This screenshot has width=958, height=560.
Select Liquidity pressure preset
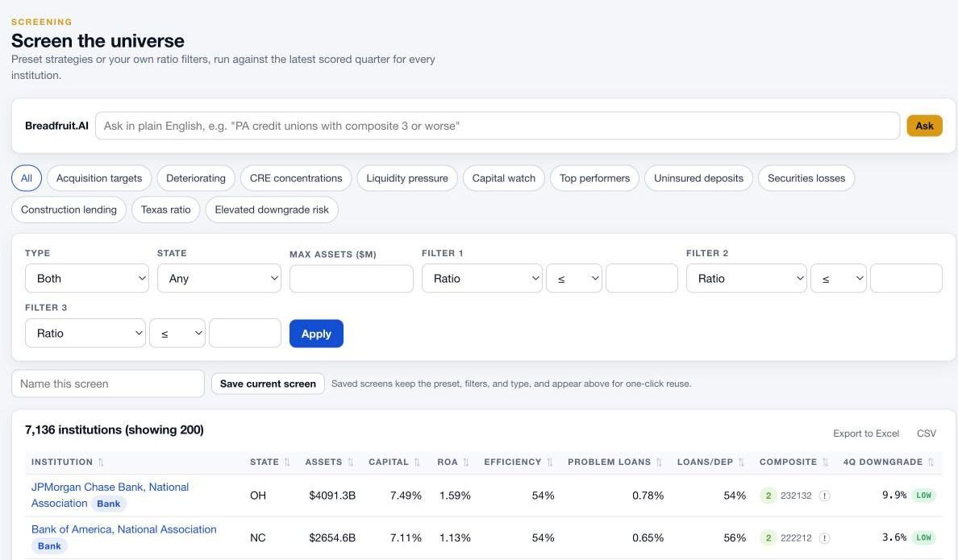click(407, 178)
